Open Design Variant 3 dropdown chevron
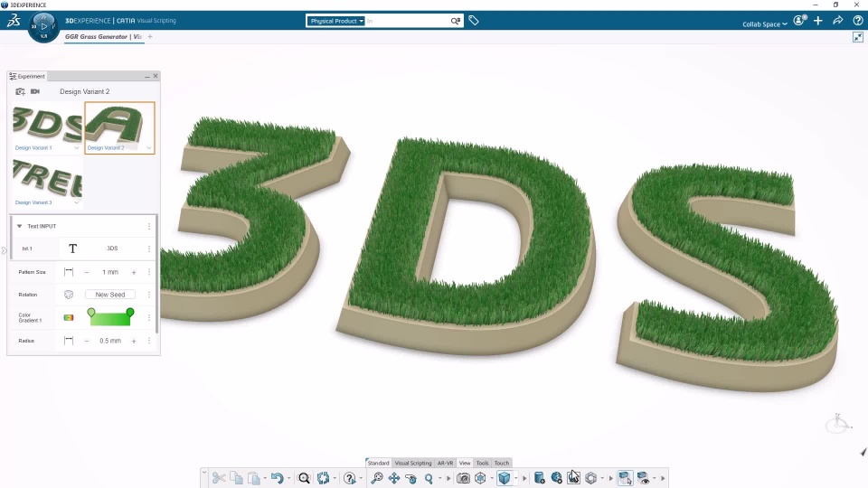868x488 pixels. [x=76, y=202]
